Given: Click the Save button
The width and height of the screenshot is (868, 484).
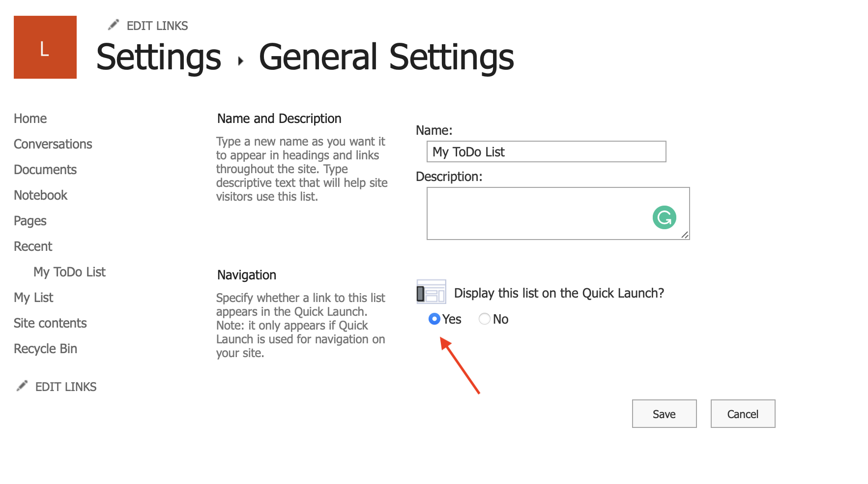Looking at the screenshot, I should click(x=664, y=414).
